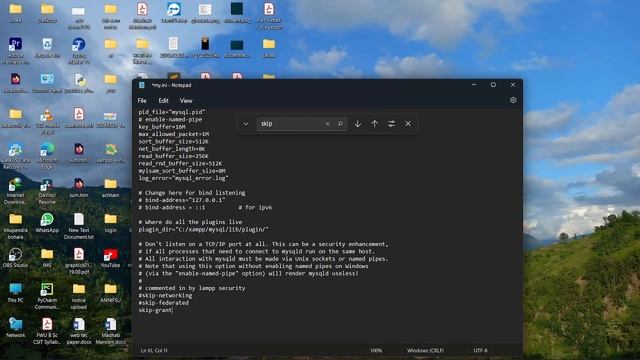The width and height of the screenshot is (640, 360).
Task: Click the Windows (CRLF) status entry
Action: [425, 350]
